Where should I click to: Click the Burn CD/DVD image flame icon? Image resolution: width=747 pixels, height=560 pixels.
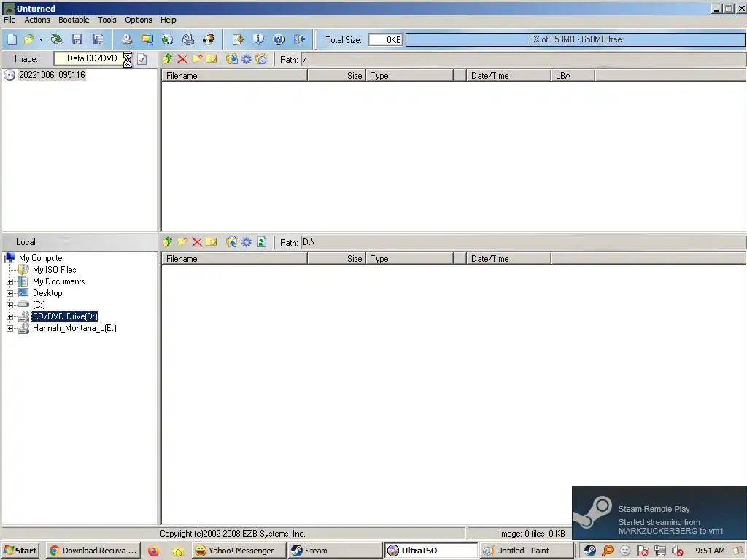click(x=209, y=39)
